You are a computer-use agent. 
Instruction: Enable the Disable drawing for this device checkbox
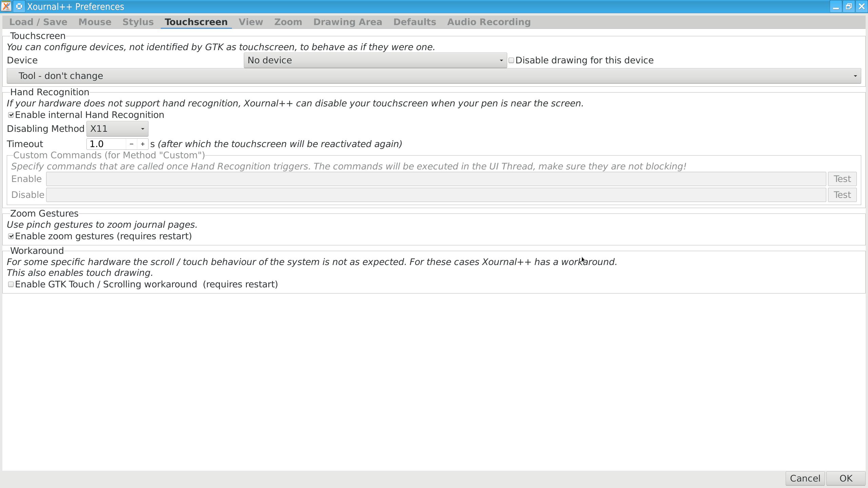[511, 60]
